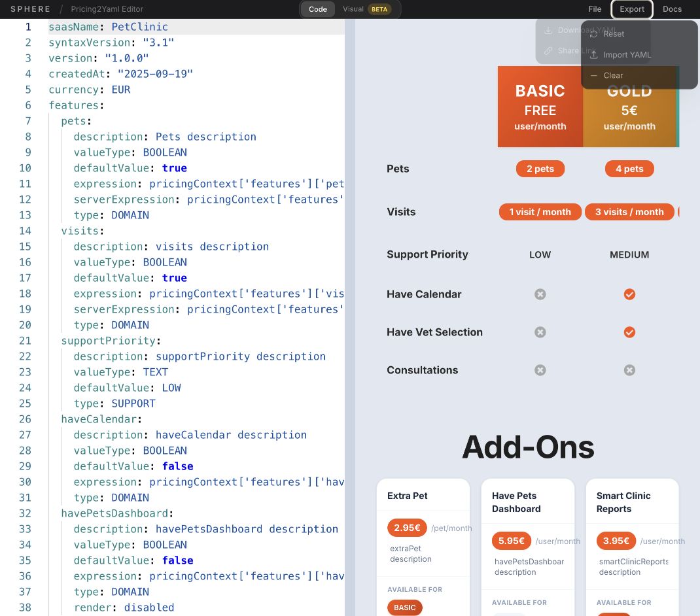Click the download icon beside Download YAML

(548, 30)
